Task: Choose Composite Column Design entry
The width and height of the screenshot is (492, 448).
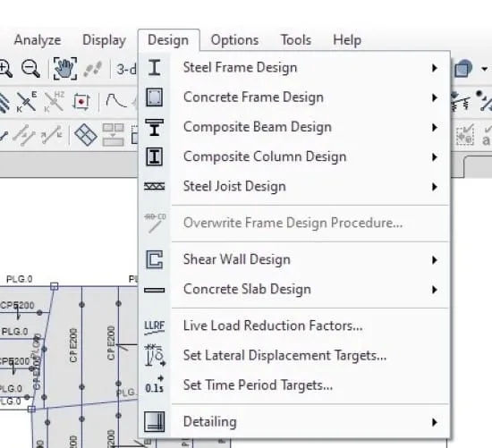Action: 294,156
